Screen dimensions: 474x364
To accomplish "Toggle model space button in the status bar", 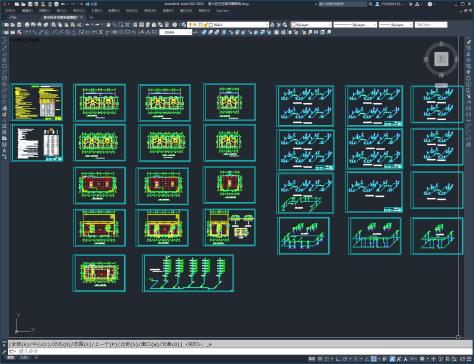I will [312, 359].
